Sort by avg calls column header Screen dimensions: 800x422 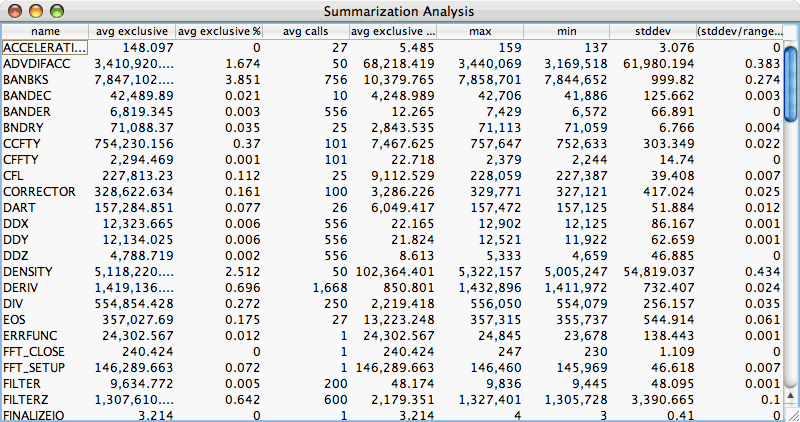(x=306, y=31)
